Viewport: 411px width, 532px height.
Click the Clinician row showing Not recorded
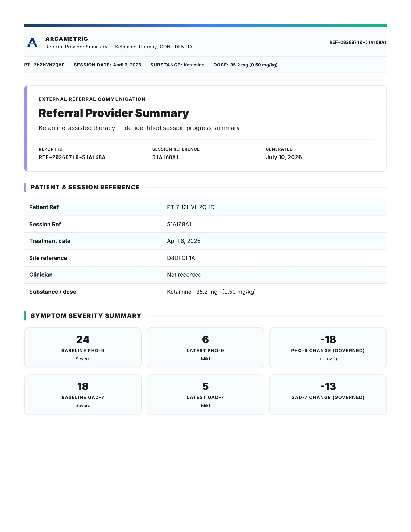[x=205, y=275]
